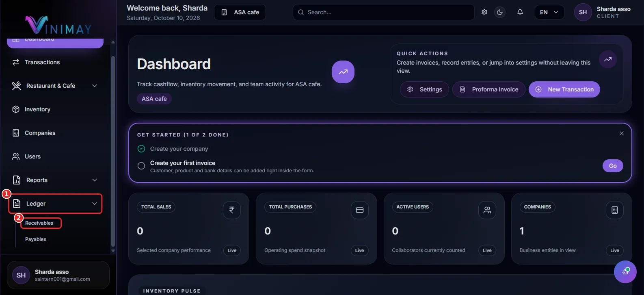Click the sidebar scrollbar

point(113,150)
